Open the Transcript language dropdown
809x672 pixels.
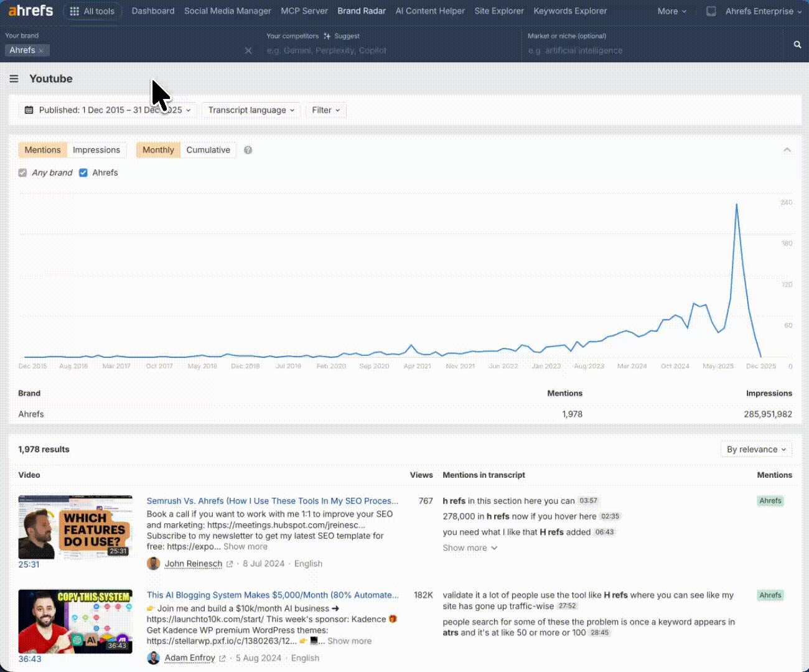click(x=251, y=110)
